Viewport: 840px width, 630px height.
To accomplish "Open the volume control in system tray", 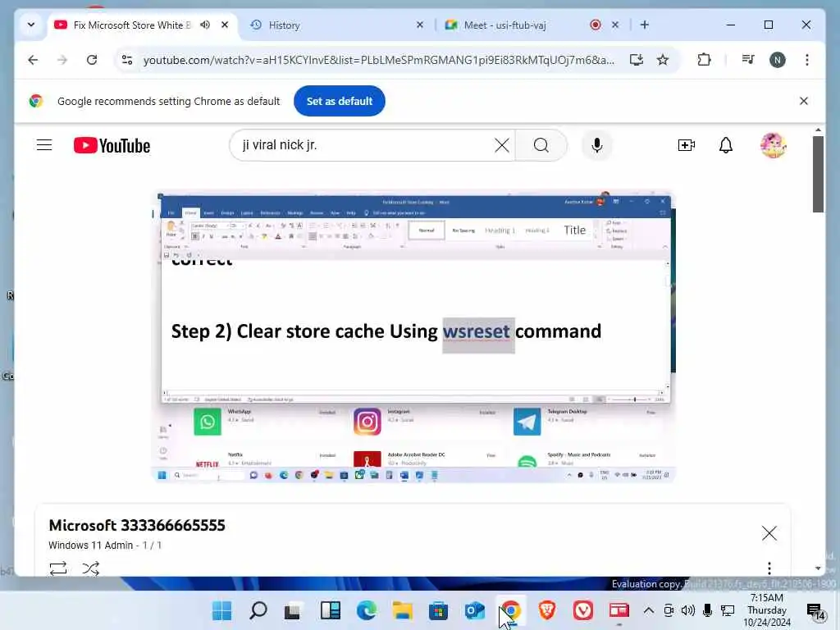I will [688, 610].
